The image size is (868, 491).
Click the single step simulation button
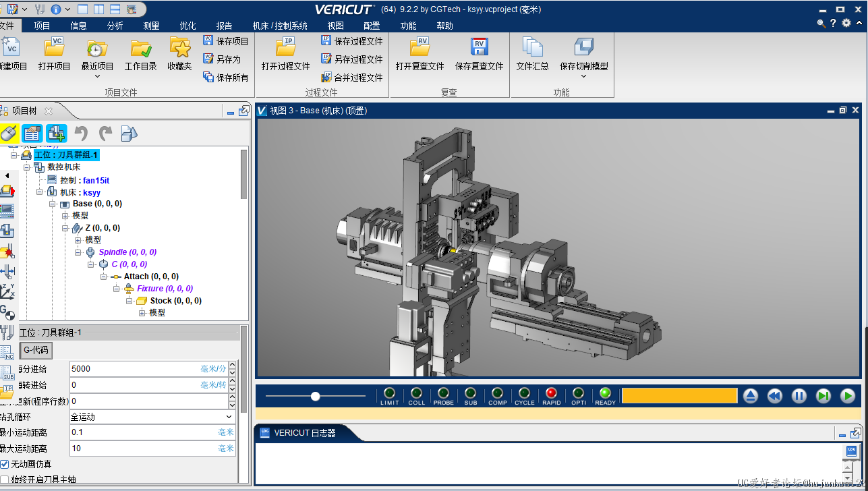(823, 396)
